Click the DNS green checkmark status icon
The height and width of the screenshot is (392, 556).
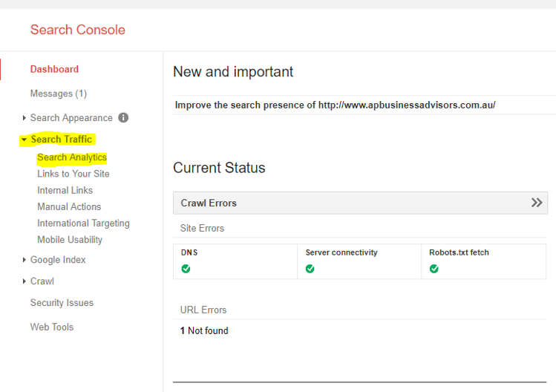(186, 269)
